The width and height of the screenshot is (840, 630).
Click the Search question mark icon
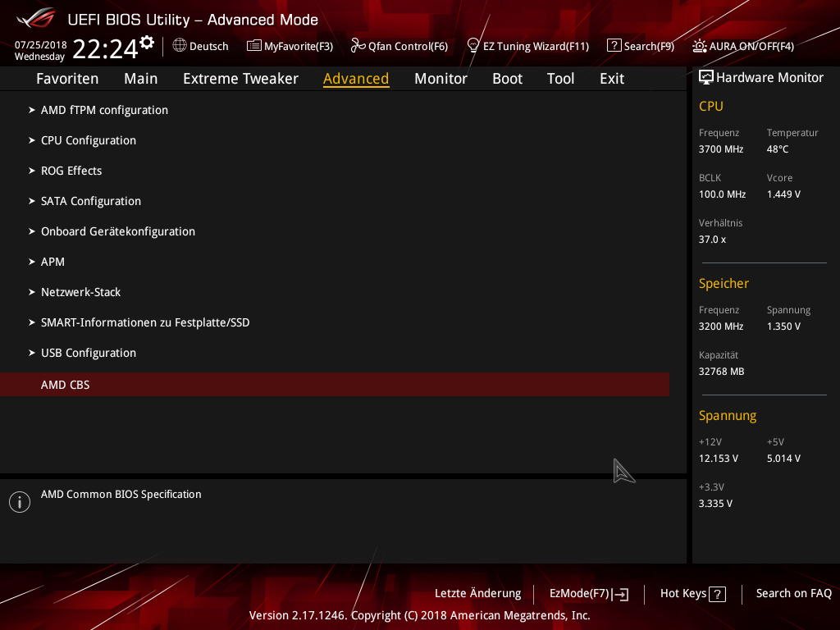point(614,46)
